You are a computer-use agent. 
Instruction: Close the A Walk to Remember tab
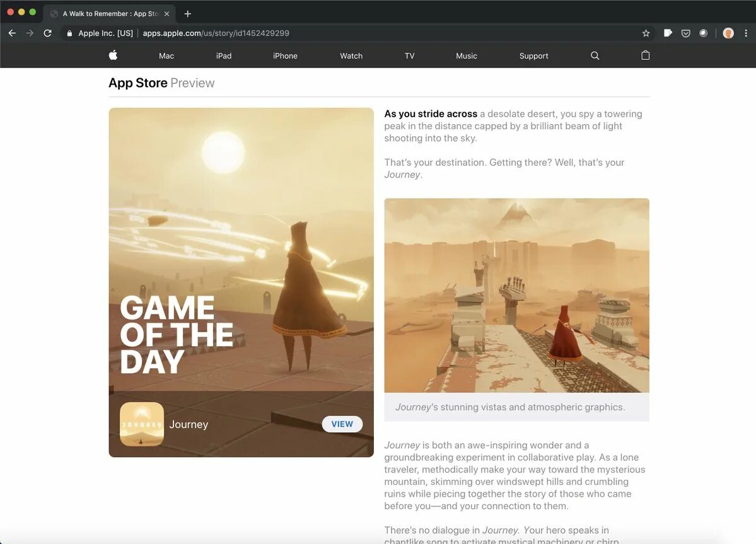point(166,13)
